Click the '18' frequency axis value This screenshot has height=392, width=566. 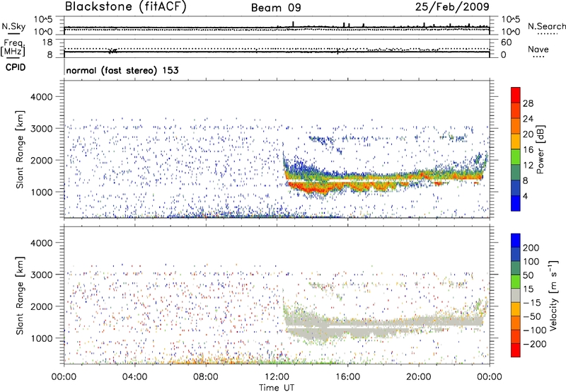click(x=47, y=42)
